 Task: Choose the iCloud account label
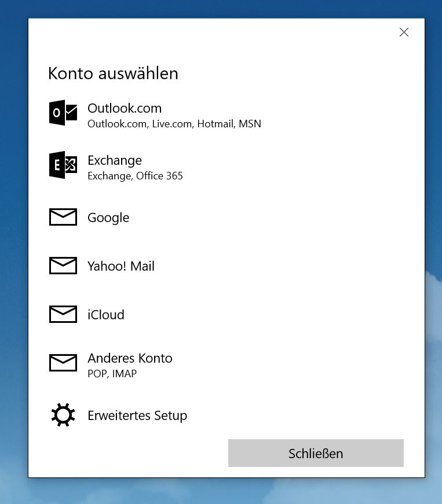coord(106,315)
